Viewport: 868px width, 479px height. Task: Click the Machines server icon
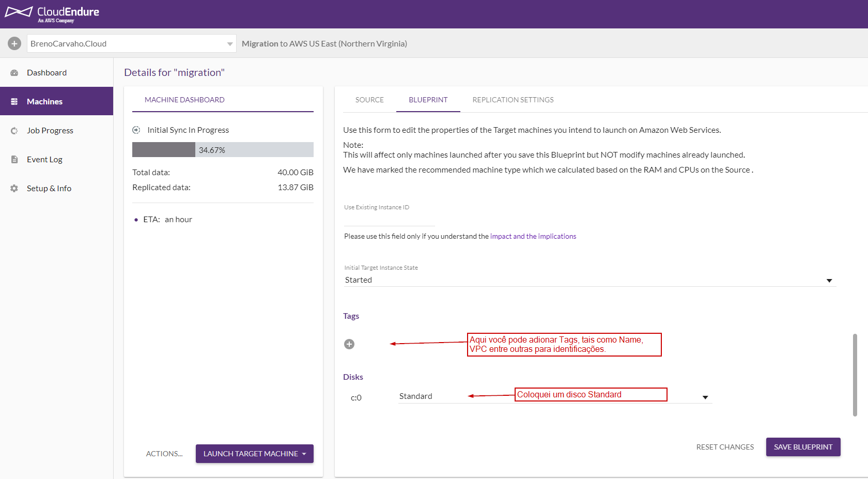click(x=14, y=102)
